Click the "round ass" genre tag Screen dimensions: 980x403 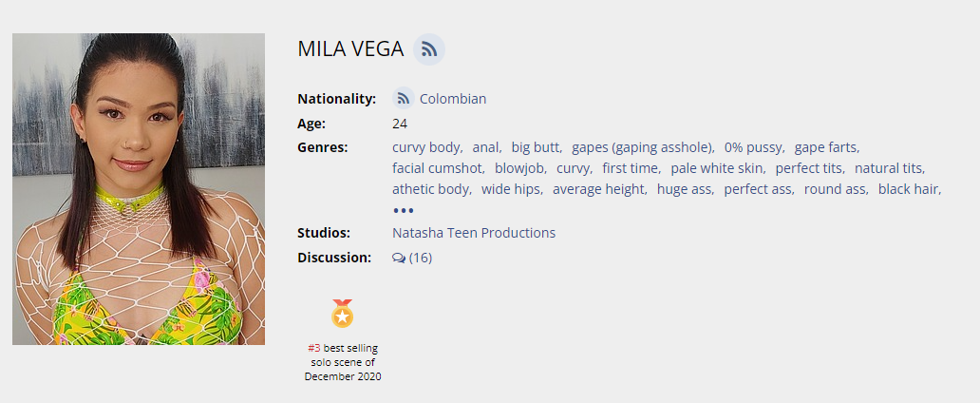(x=835, y=189)
